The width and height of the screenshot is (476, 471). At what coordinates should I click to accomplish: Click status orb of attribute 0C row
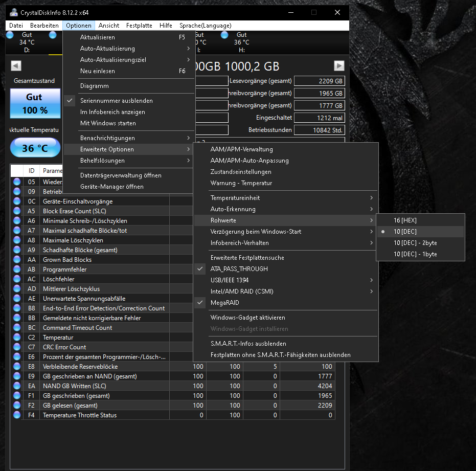[17, 201]
